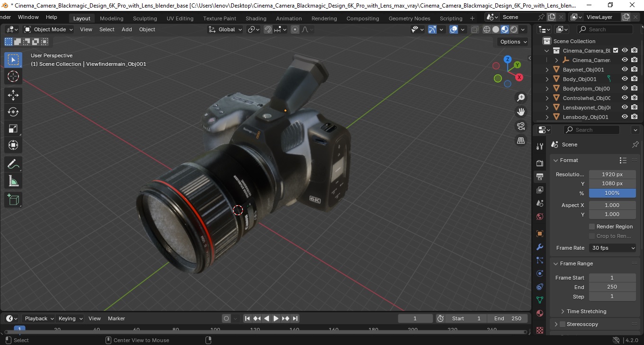Uncheck the Cinema_Camera collection checkbox

[616, 51]
